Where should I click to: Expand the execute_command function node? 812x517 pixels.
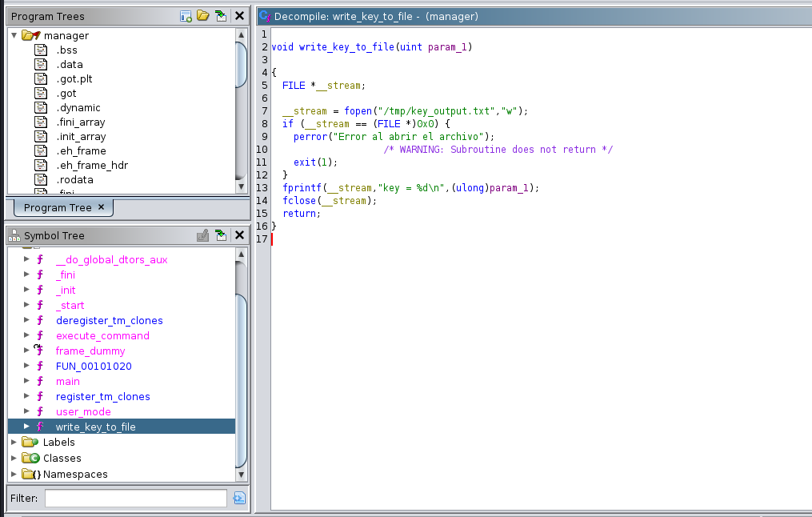[x=26, y=335]
